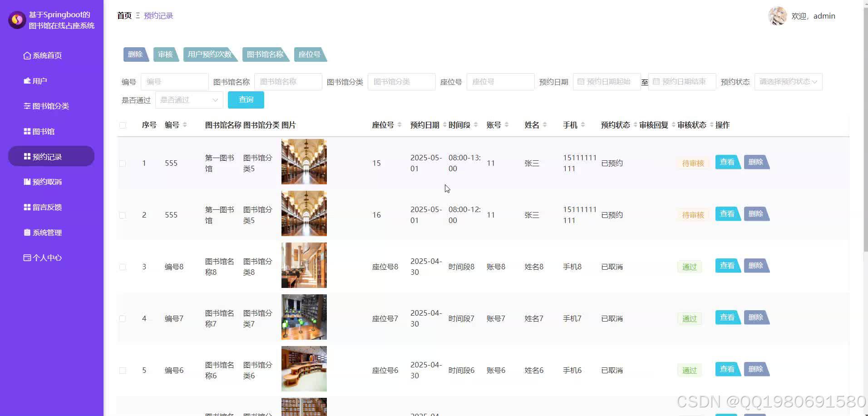The height and width of the screenshot is (416, 868).
Task: Go to 首页 via breadcrumb
Action: tap(123, 15)
